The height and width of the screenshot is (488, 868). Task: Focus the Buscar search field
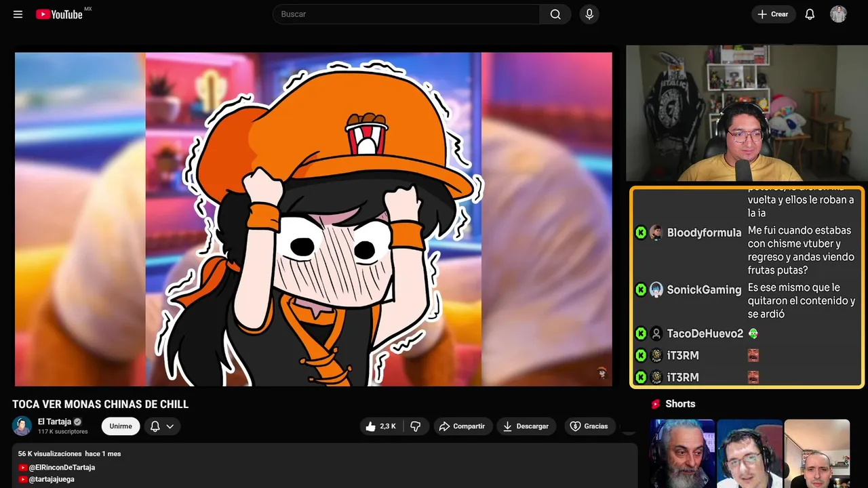click(x=407, y=14)
